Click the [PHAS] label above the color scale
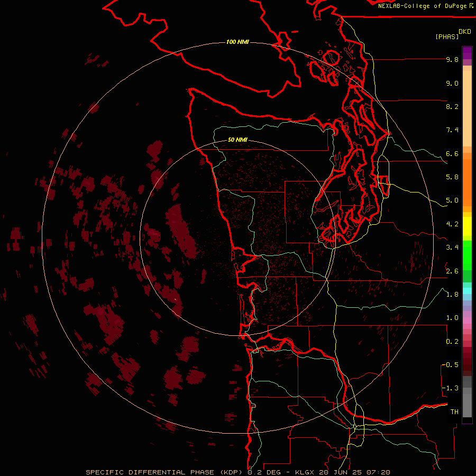This screenshot has height=476, width=476. pyautogui.click(x=447, y=36)
